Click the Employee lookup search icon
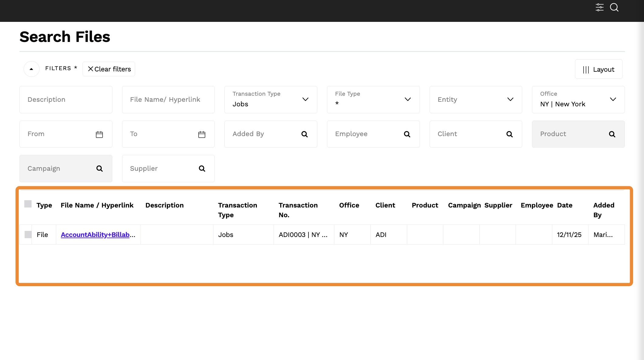This screenshot has height=360, width=644. click(x=407, y=134)
